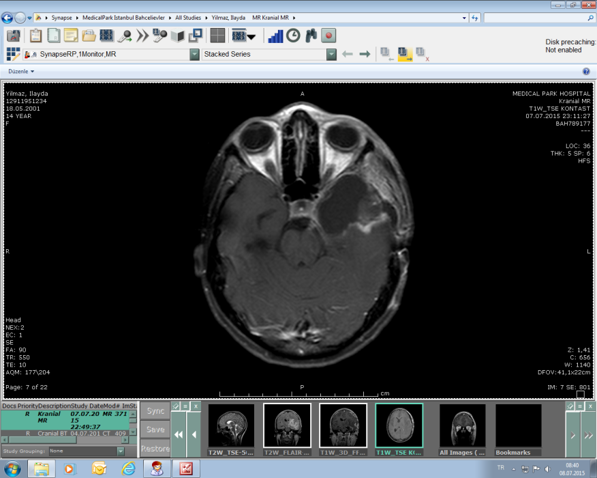
Task: Click Synapse in the breadcrumb path
Action: click(62, 18)
